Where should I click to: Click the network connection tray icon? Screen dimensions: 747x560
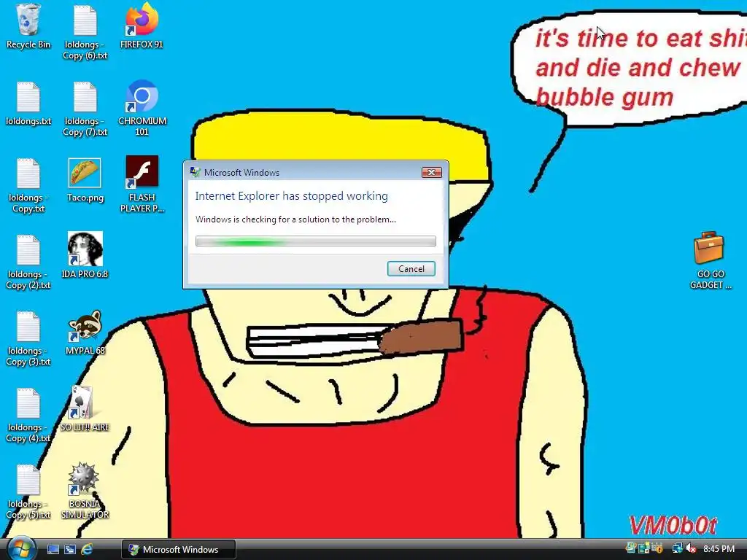click(x=677, y=549)
